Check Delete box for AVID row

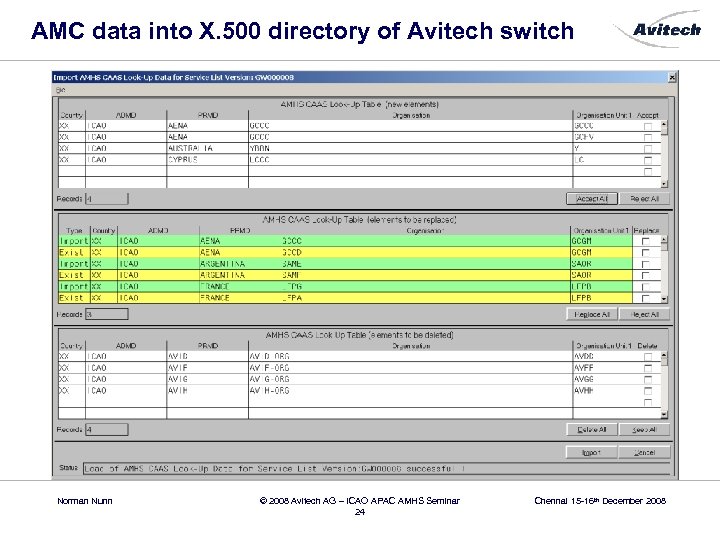point(647,357)
